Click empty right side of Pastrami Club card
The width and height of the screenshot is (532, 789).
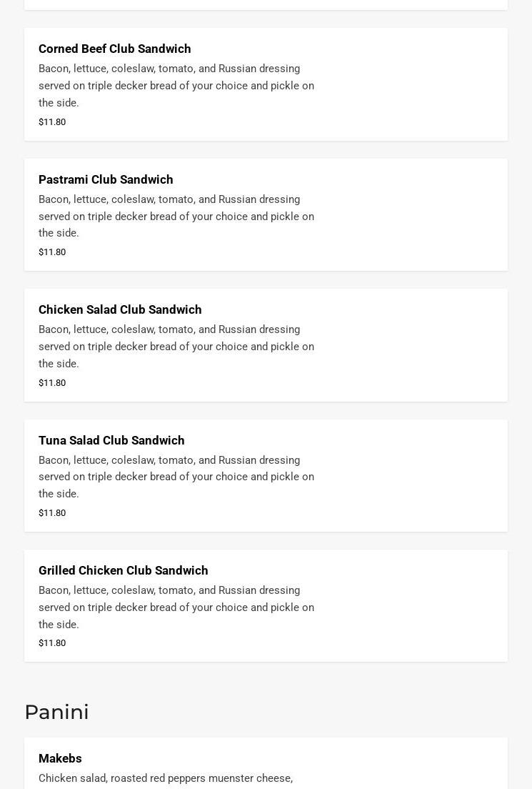point(414,215)
